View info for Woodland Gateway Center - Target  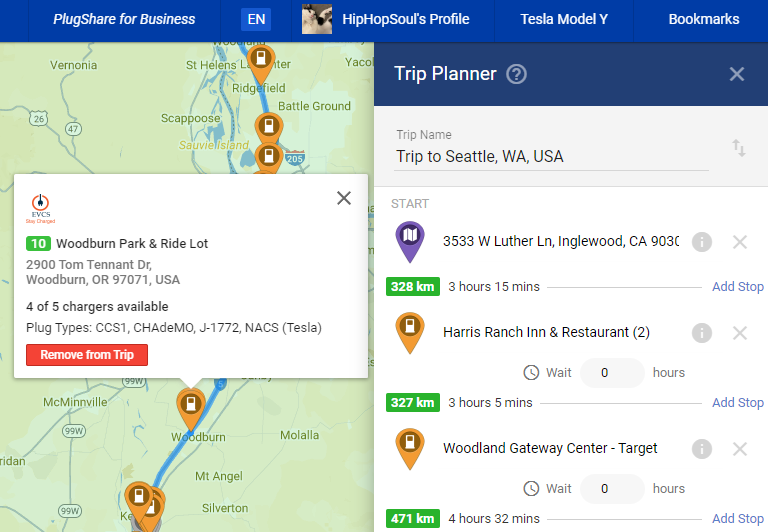[702, 449]
